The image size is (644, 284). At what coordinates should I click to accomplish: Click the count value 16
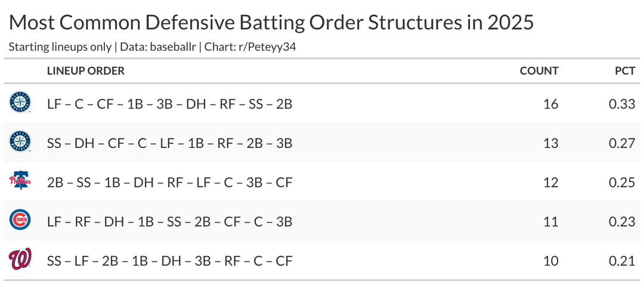tap(551, 104)
